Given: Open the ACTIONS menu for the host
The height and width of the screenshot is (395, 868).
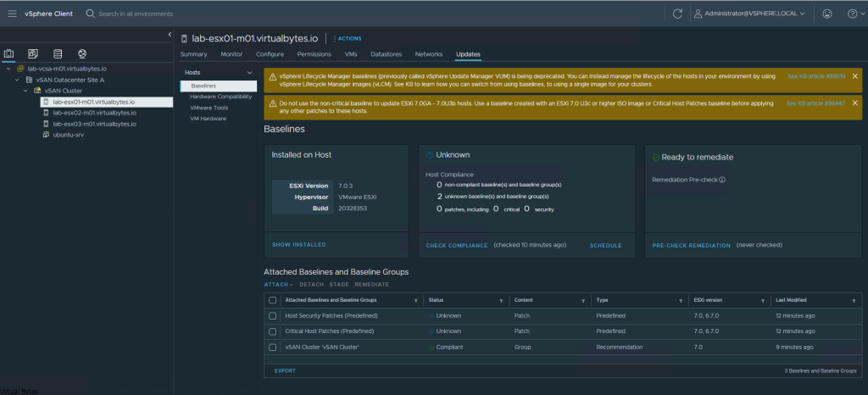Looking at the screenshot, I should [348, 39].
